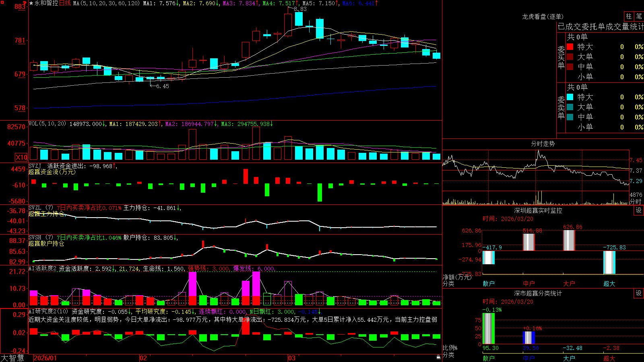
Task: Click the 深市超赢分类统计 panel title
Action: click(538, 293)
